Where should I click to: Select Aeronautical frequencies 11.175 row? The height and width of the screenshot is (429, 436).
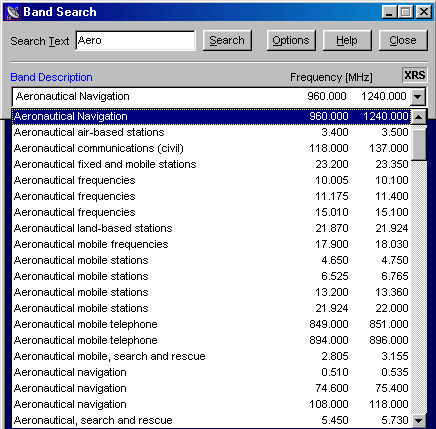[x=211, y=196]
